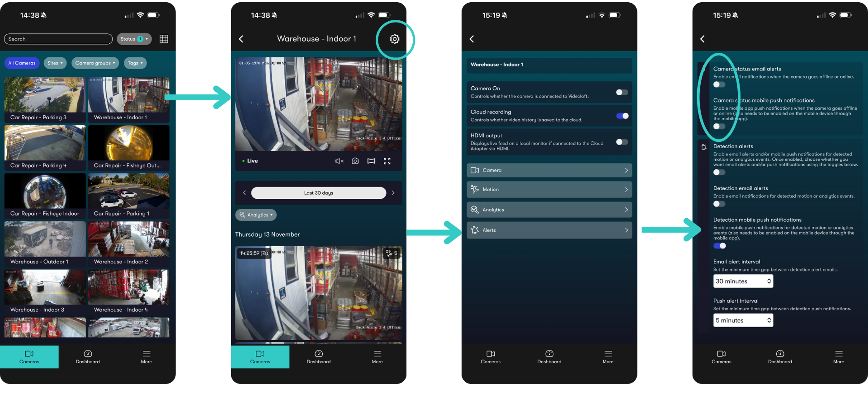
Task: Go to next date range arrow
Action: click(393, 193)
